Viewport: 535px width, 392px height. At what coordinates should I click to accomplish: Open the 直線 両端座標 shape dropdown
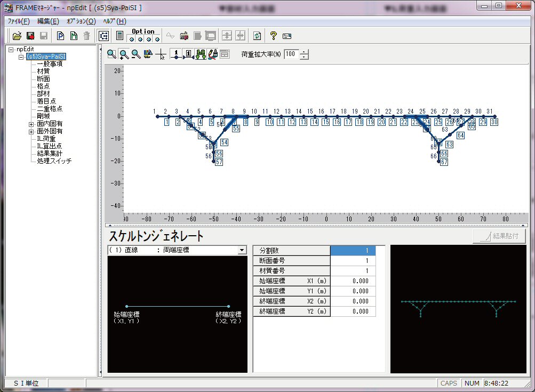pyautogui.click(x=242, y=250)
